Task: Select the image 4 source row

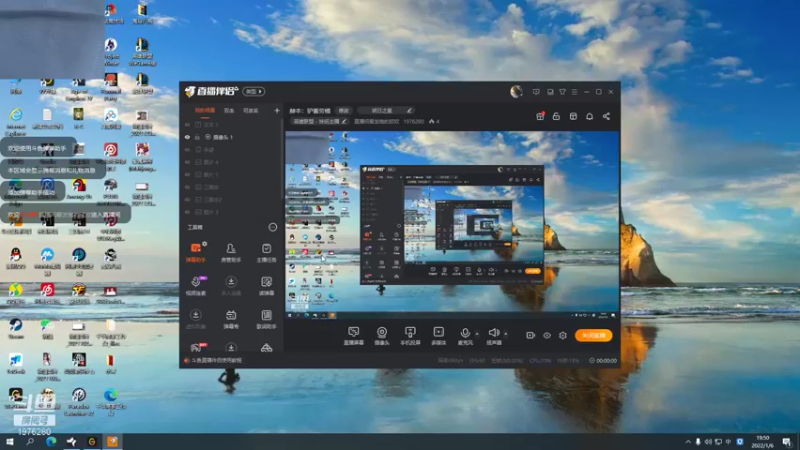Action: click(x=232, y=162)
